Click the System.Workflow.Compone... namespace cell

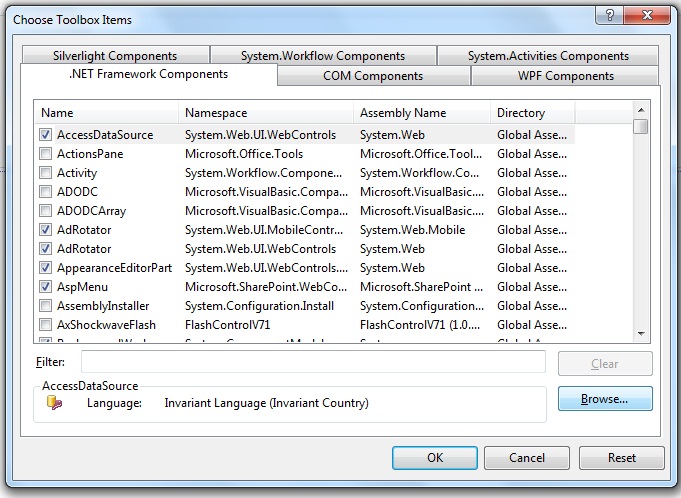[x=264, y=173]
